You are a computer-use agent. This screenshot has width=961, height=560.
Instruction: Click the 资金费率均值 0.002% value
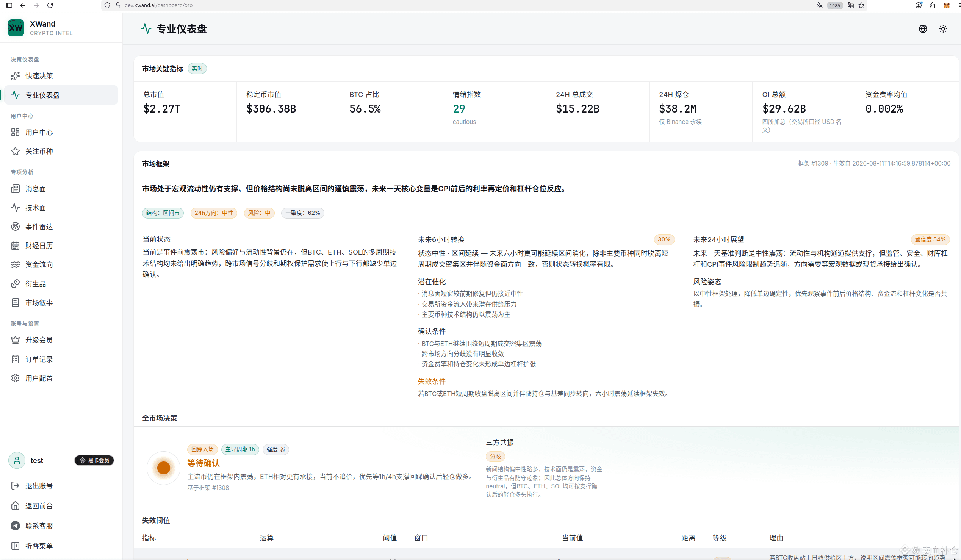coord(884,109)
